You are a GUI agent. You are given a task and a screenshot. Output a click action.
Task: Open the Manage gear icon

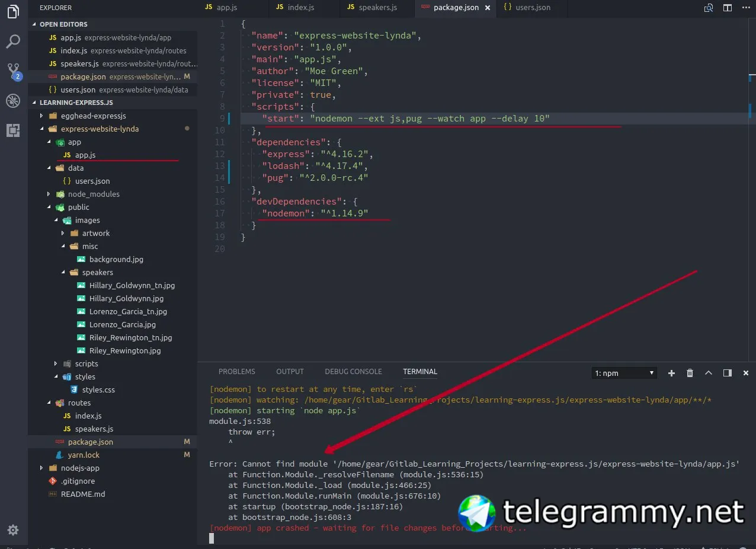click(13, 529)
